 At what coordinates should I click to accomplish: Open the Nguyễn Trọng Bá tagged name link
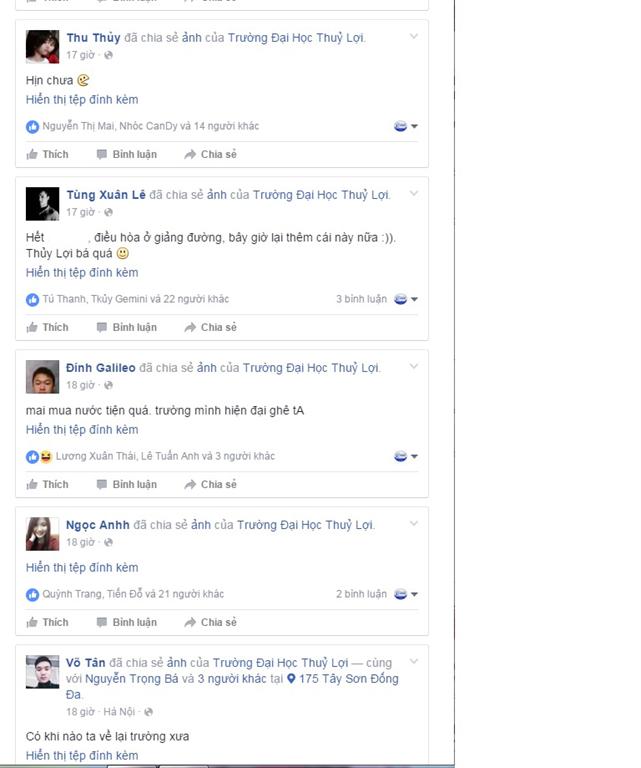click(x=132, y=679)
